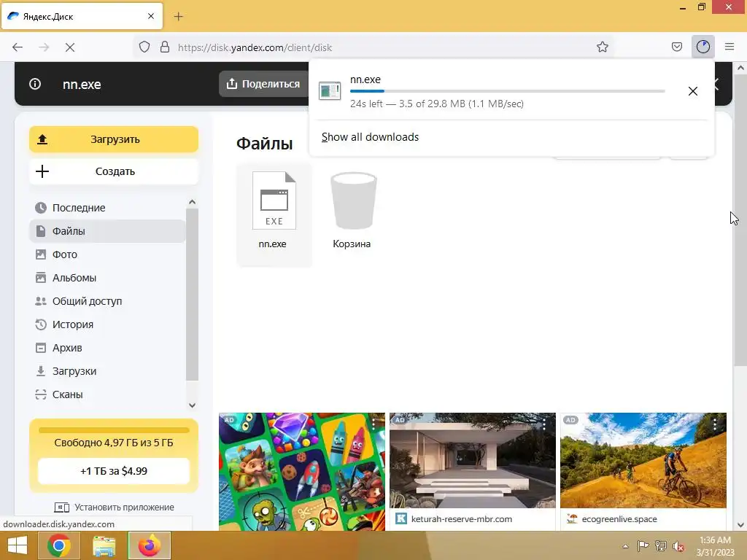Open Общий доступ section
747x560 pixels.
(x=108, y=301)
